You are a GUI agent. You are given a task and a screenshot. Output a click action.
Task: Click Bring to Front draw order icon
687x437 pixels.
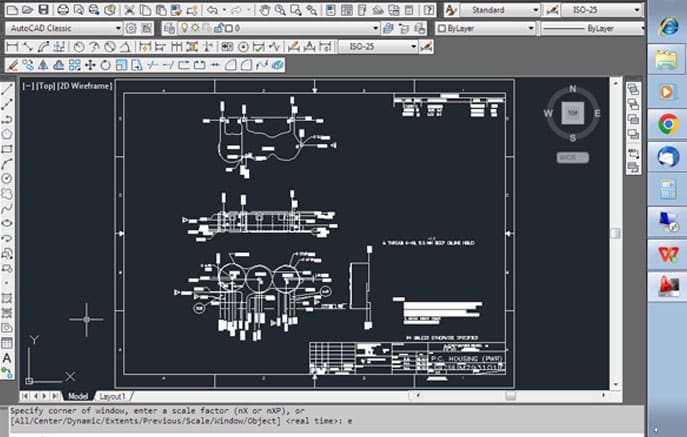pos(633,89)
